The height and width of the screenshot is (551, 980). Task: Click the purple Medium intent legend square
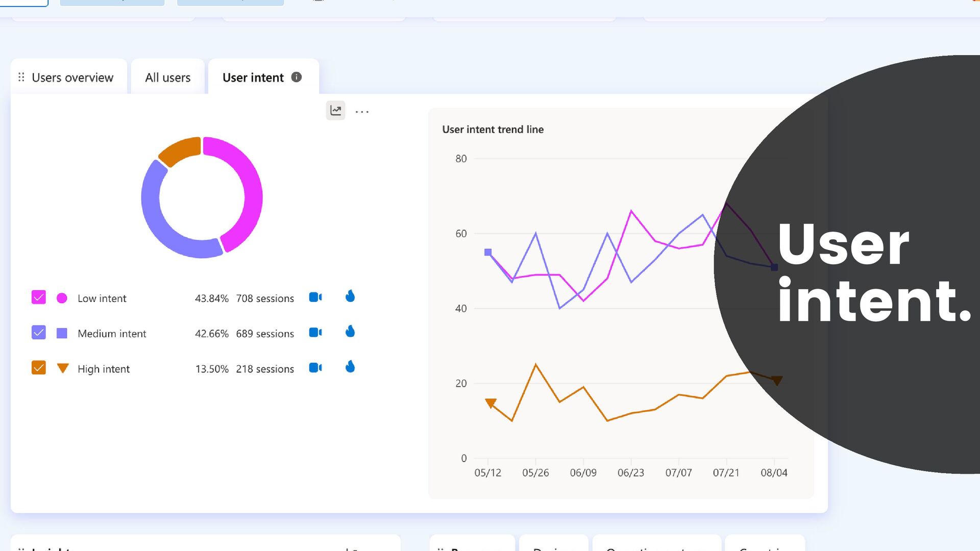62,333
